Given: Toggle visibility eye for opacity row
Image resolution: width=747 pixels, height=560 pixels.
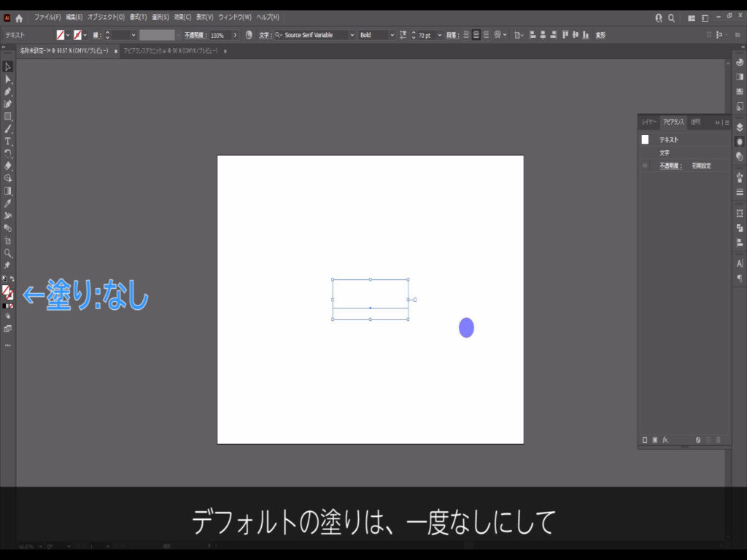Looking at the screenshot, I should tap(645, 166).
